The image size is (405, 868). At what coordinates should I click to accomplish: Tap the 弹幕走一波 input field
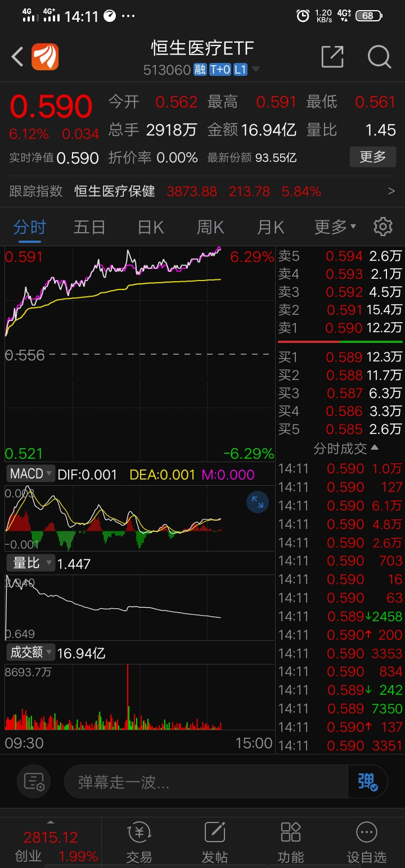[x=206, y=781]
